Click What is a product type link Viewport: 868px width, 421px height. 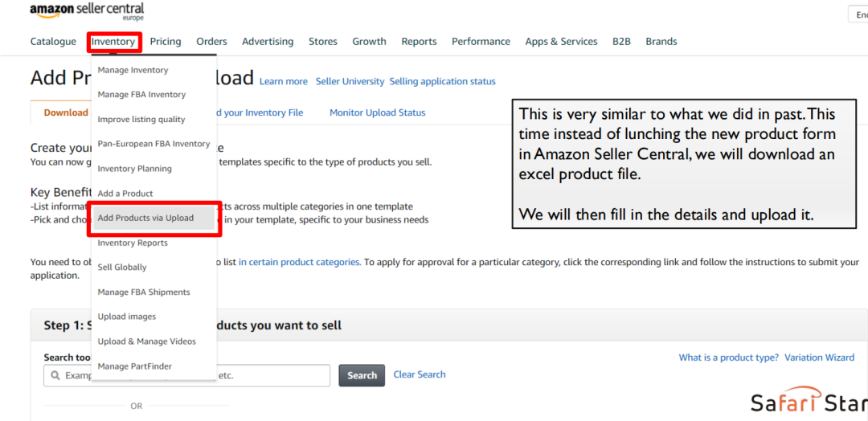(728, 358)
